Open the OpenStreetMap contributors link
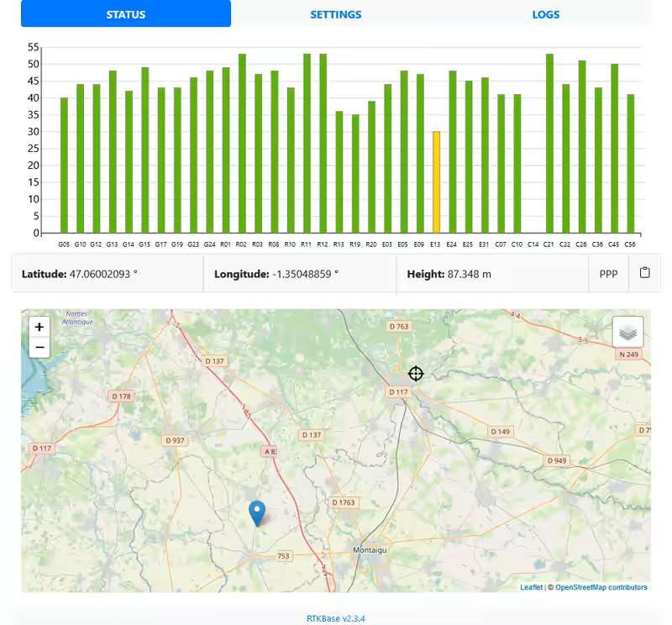 pyautogui.click(x=602, y=586)
